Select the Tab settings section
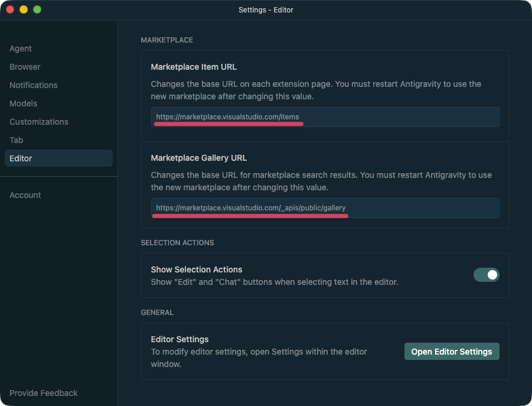The image size is (532, 406). (x=16, y=140)
